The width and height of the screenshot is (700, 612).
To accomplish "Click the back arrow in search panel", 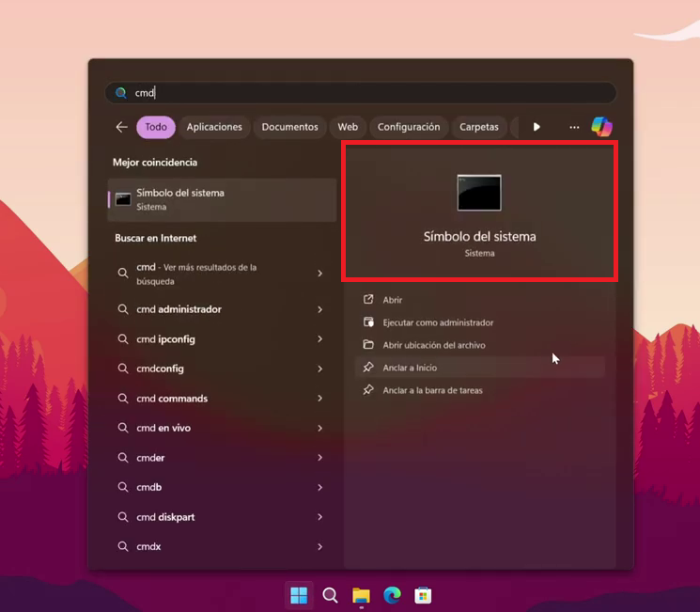I will pyautogui.click(x=121, y=127).
